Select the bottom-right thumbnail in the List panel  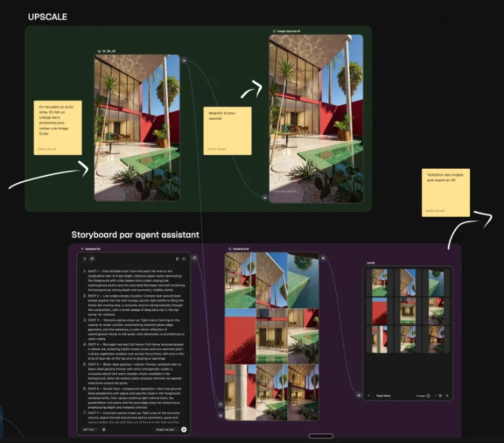436,339
